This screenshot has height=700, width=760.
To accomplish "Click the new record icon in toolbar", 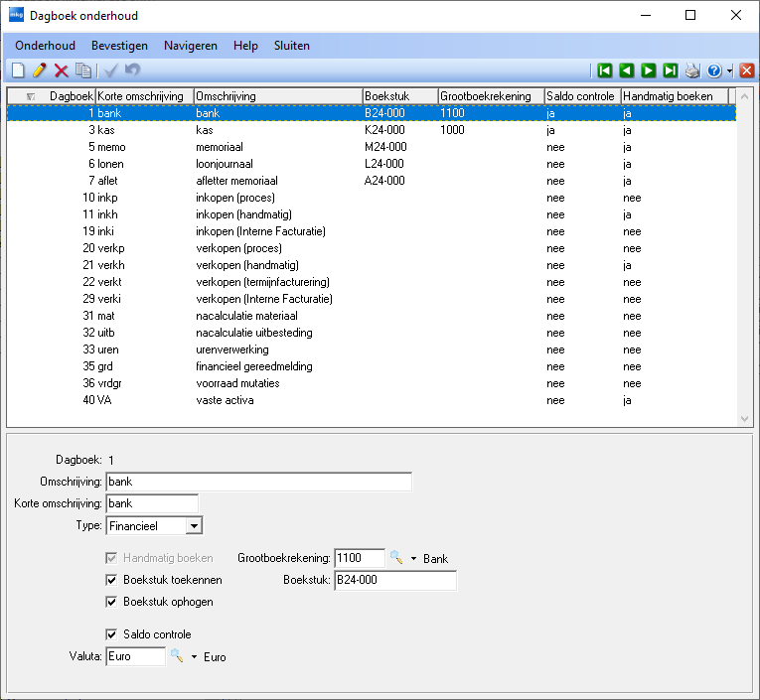I will (x=18, y=70).
